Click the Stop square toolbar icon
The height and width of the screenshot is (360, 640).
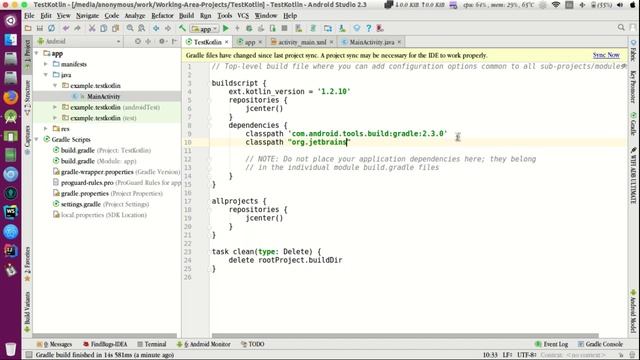pos(284,28)
